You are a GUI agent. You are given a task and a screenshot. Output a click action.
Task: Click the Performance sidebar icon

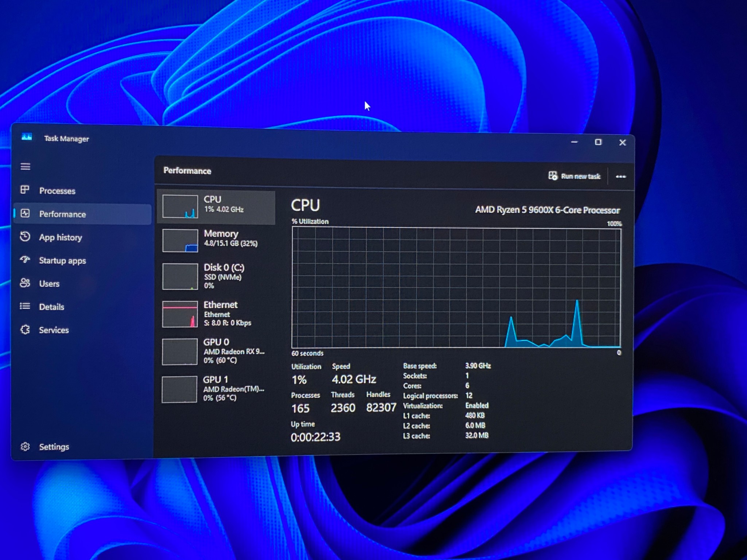click(x=25, y=213)
